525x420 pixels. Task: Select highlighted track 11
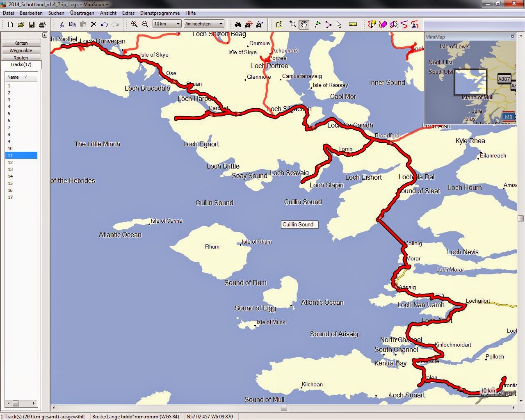[21, 155]
